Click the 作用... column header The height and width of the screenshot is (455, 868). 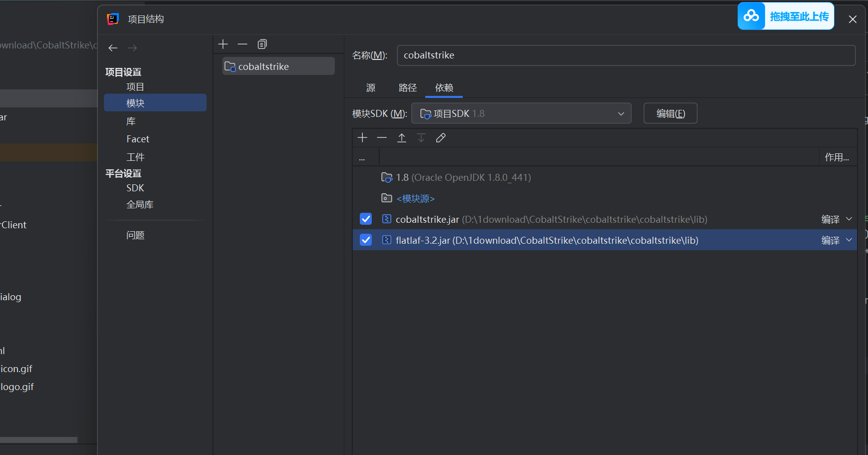click(837, 157)
